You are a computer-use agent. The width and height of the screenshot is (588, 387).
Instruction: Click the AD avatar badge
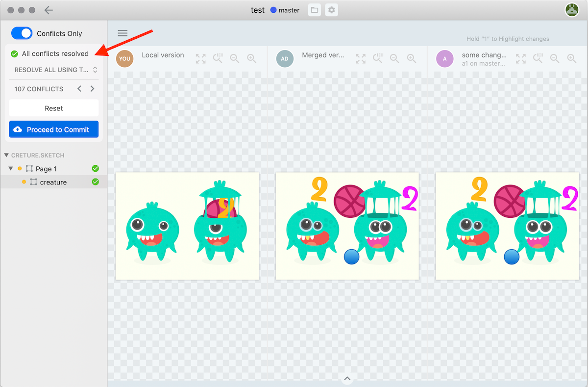pyautogui.click(x=285, y=59)
